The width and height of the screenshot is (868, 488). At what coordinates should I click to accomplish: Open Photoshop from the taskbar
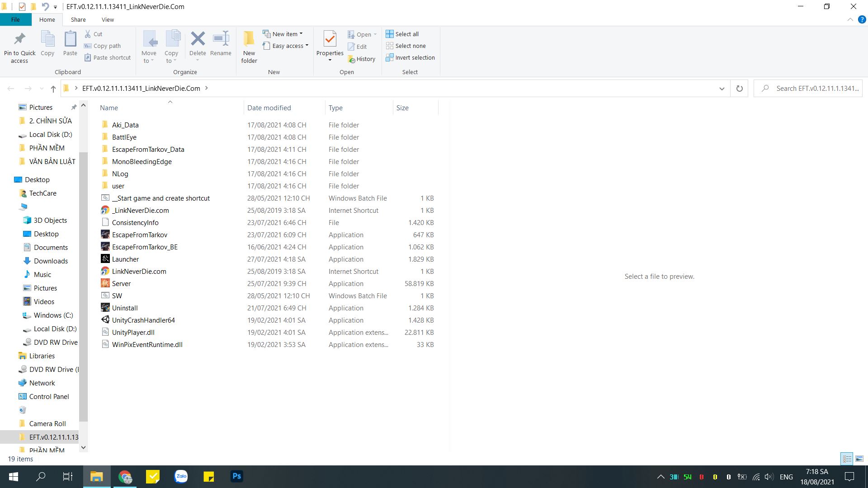coord(236,476)
